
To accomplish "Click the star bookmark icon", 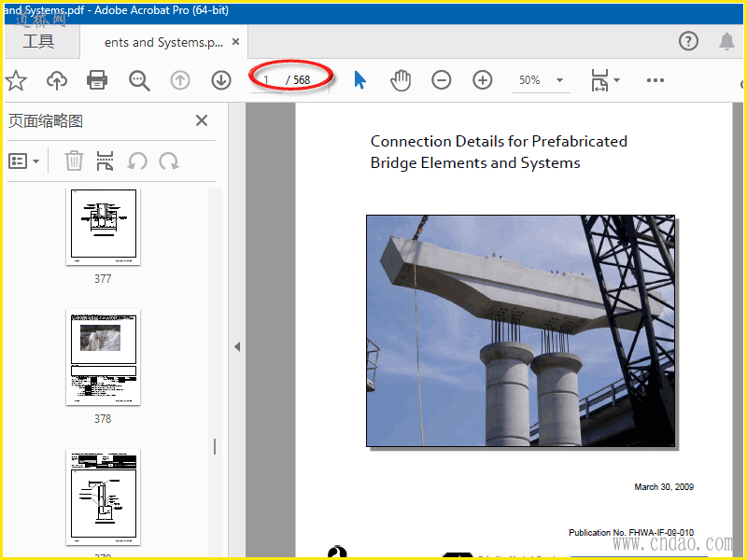I will [x=15, y=80].
